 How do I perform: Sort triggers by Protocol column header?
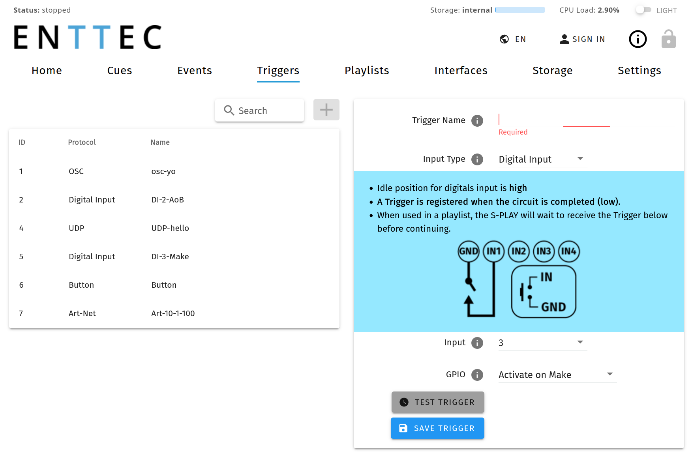[x=82, y=142]
